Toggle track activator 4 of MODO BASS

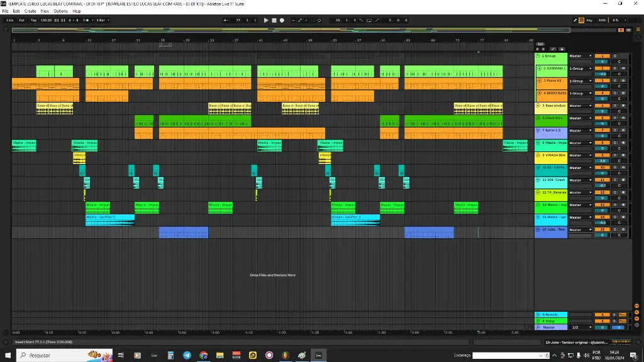[602, 93]
